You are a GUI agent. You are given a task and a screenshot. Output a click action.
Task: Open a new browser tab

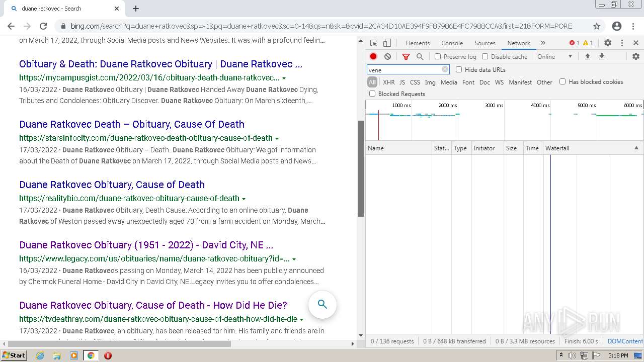click(x=136, y=9)
